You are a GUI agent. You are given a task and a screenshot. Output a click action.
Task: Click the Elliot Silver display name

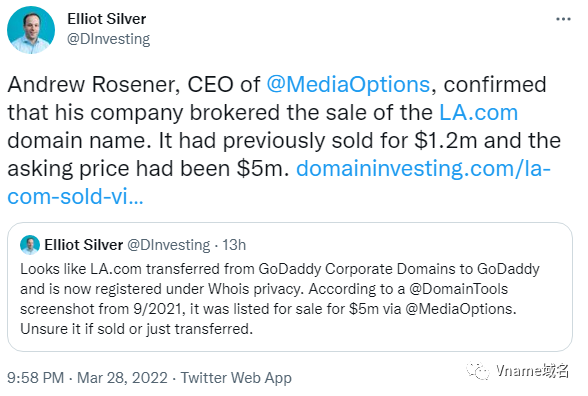point(106,19)
